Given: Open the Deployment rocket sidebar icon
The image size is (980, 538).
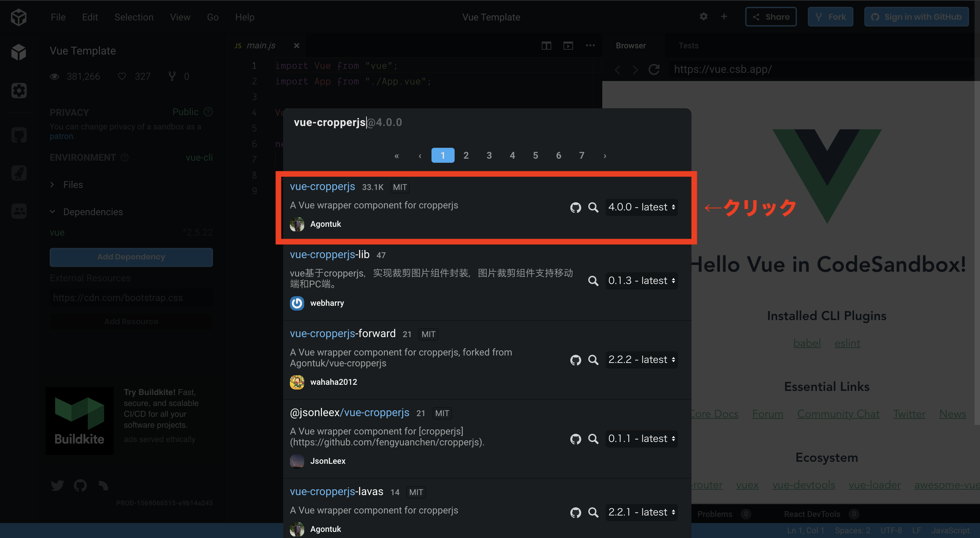Looking at the screenshot, I should [x=19, y=173].
